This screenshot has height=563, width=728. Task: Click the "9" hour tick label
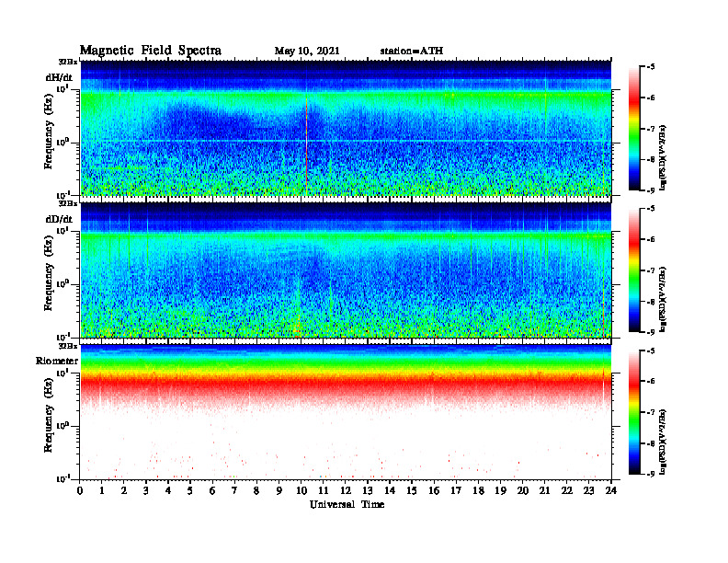coord(279,490)
